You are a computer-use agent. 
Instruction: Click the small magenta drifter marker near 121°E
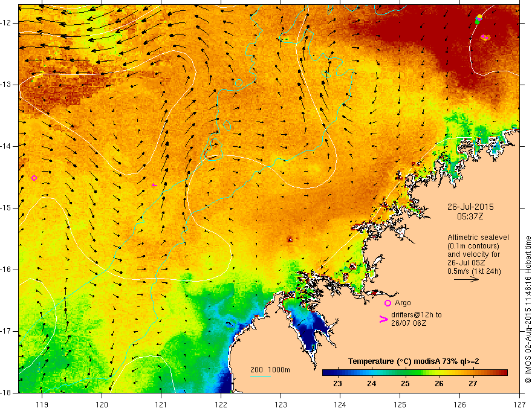point(154,185)
